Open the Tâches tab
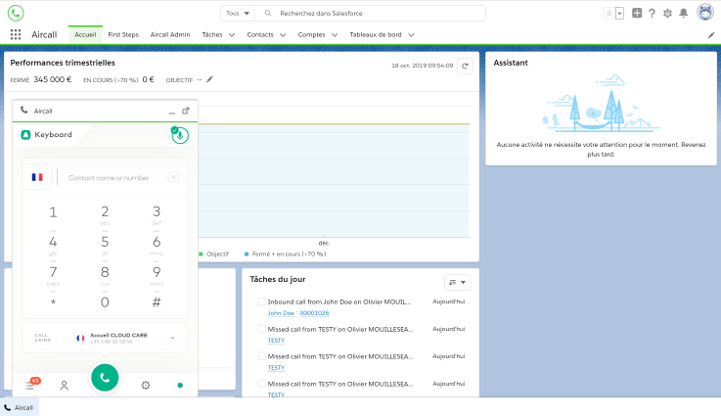 tap(212, 35)
